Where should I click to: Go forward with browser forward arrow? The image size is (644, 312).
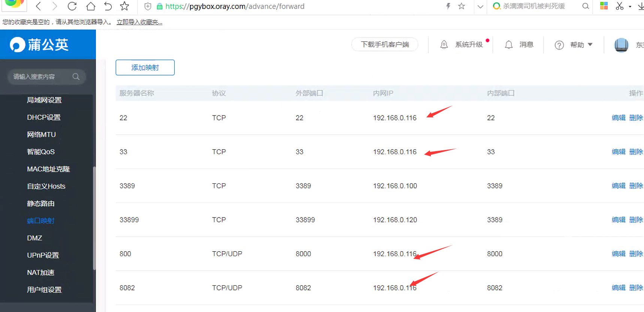(55, 6)
